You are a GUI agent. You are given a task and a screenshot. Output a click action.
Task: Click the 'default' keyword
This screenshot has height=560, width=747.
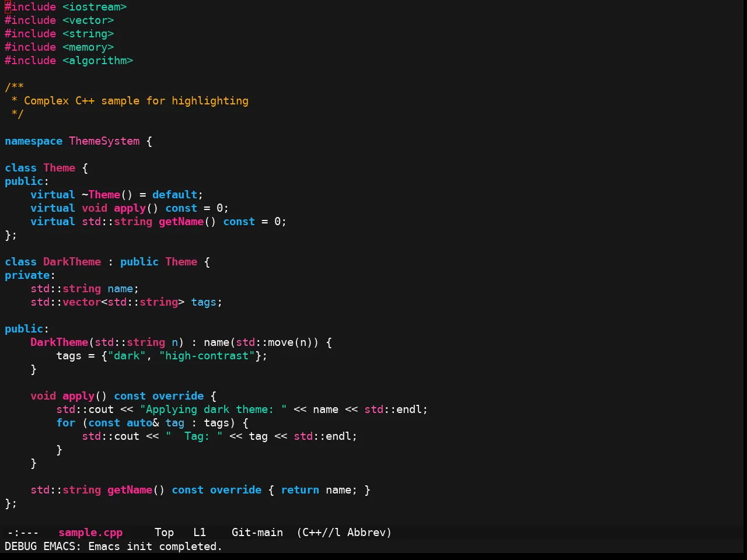point(175,195)
